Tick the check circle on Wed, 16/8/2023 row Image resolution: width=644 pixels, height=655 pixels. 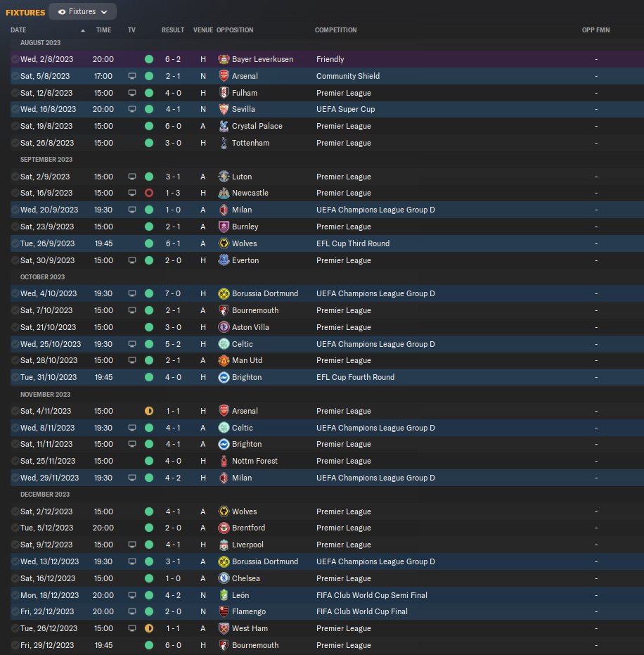(x=15, y=109)
